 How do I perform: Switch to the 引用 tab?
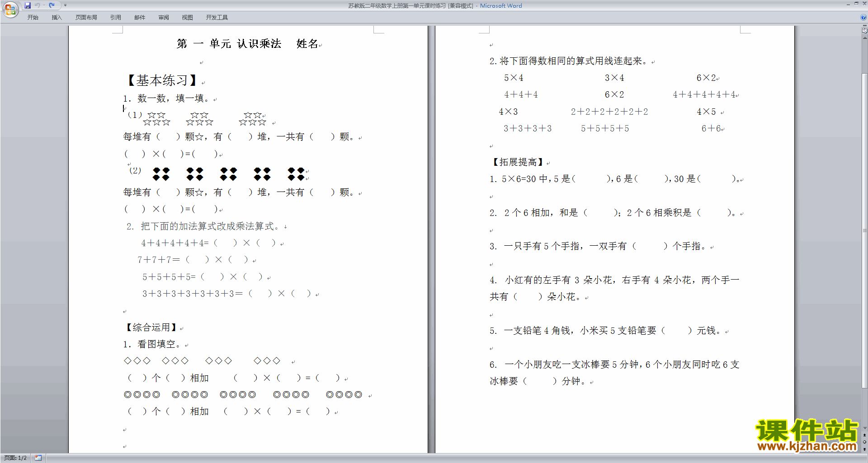115,18
